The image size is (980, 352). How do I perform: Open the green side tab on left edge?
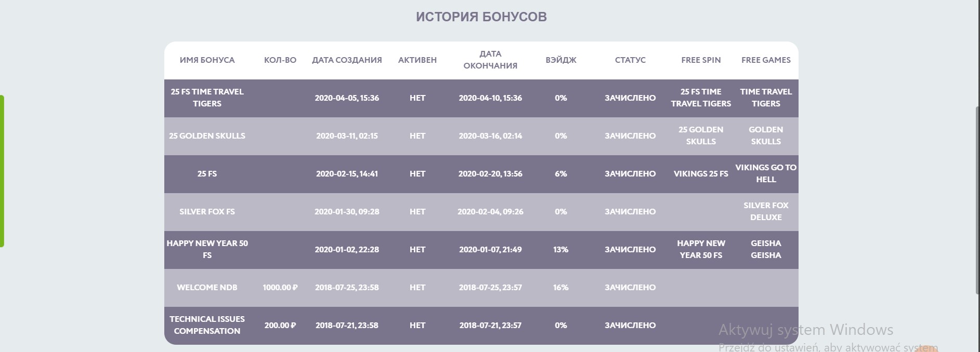pos(2,171)
